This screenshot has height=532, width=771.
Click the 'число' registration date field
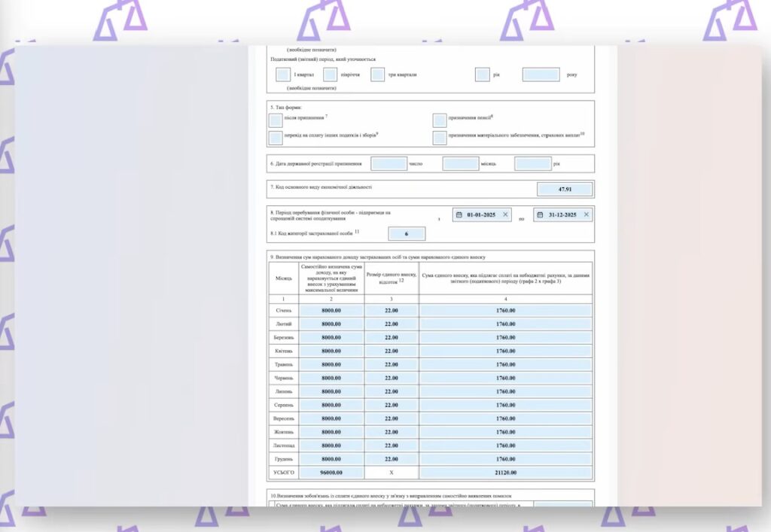[389, 163]
